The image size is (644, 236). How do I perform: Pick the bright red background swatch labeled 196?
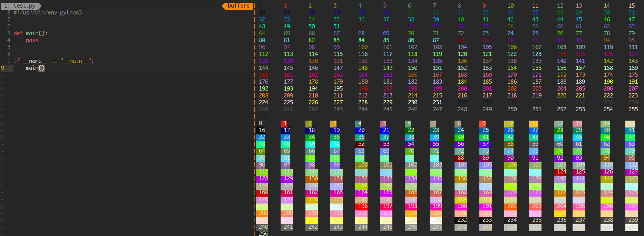click(x=361, y=206)
